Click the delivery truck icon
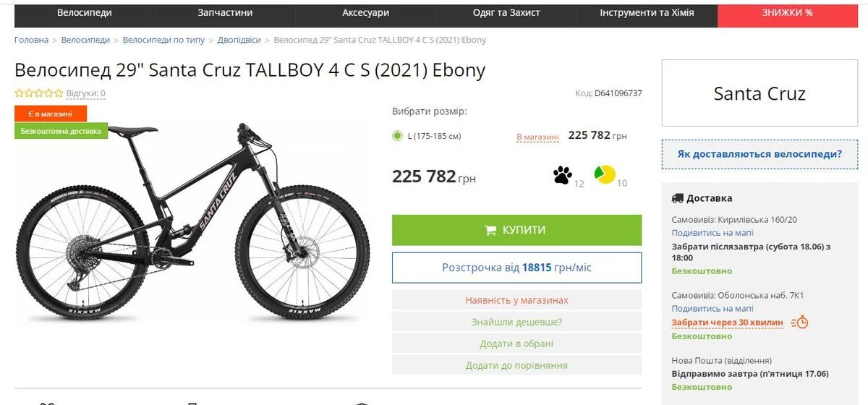Screen dimensions: 868x405 678,198
